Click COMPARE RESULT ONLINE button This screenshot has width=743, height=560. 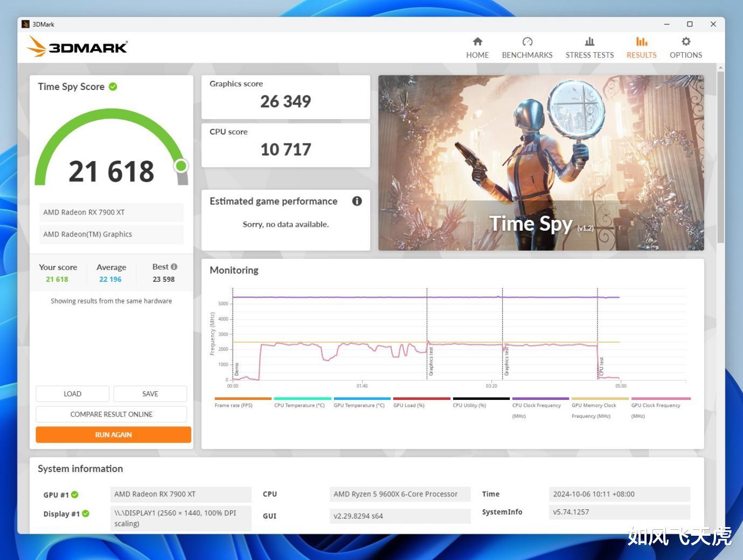click(x=112, y=414)
